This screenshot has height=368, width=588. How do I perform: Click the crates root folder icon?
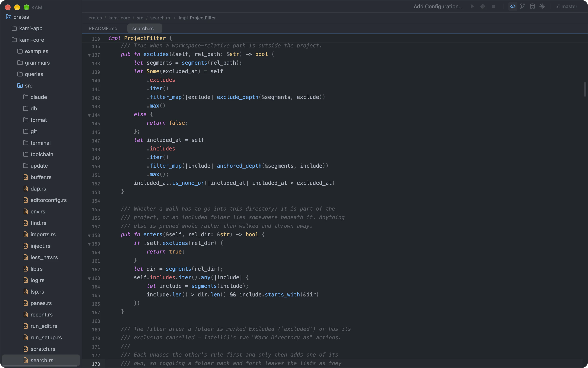tap(9, 17)
